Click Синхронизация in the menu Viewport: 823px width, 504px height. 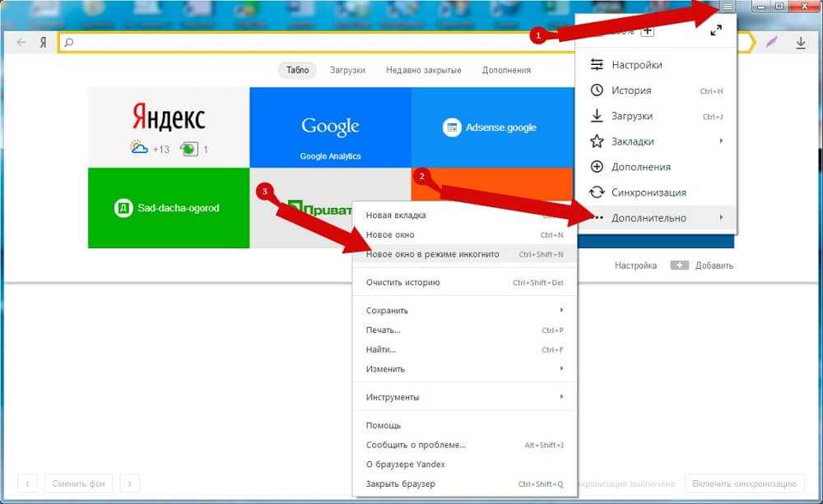pyautogui.click(x=648, y=192)
